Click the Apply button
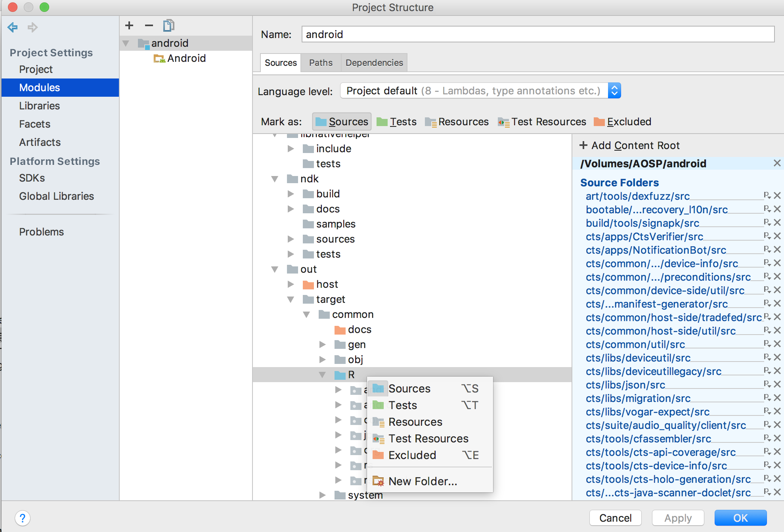The width and height of the screenshot is (784, 532). [x=678, y=518]
